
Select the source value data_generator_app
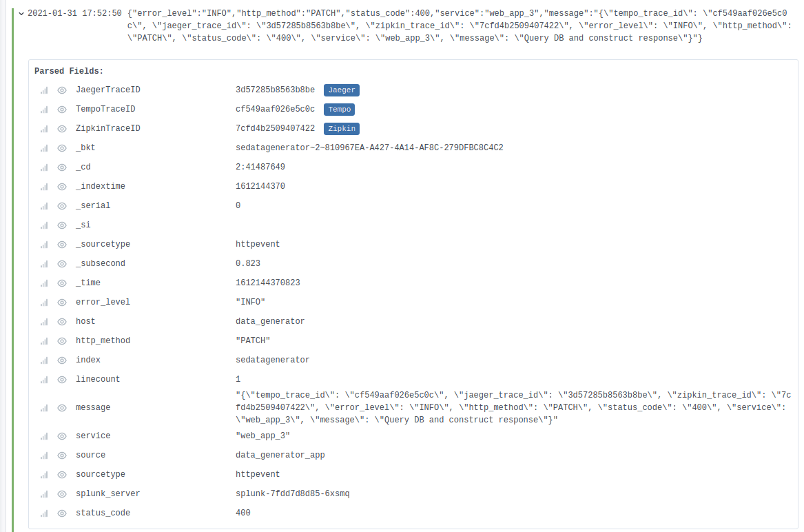coord(280,455)
